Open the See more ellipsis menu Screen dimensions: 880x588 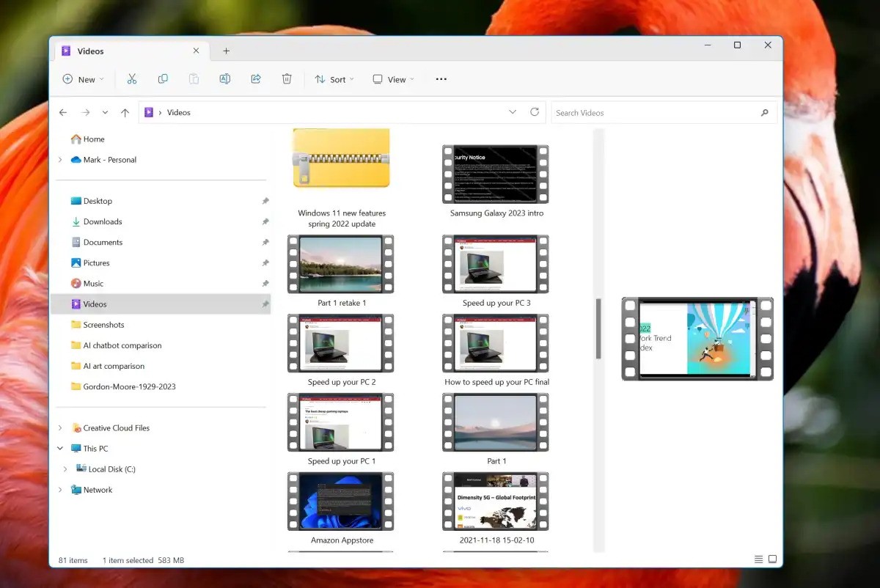click(441, 78)
